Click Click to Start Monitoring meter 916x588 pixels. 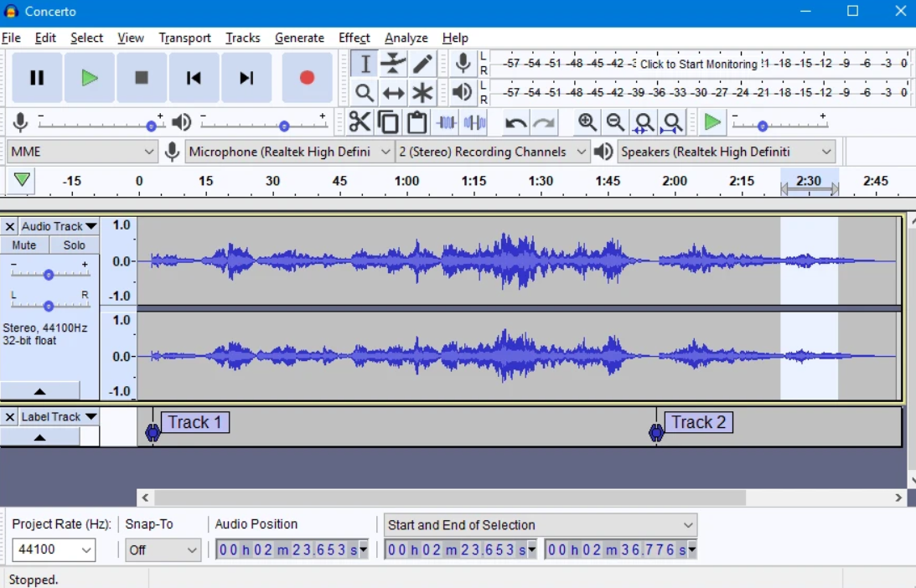[698, 64]
